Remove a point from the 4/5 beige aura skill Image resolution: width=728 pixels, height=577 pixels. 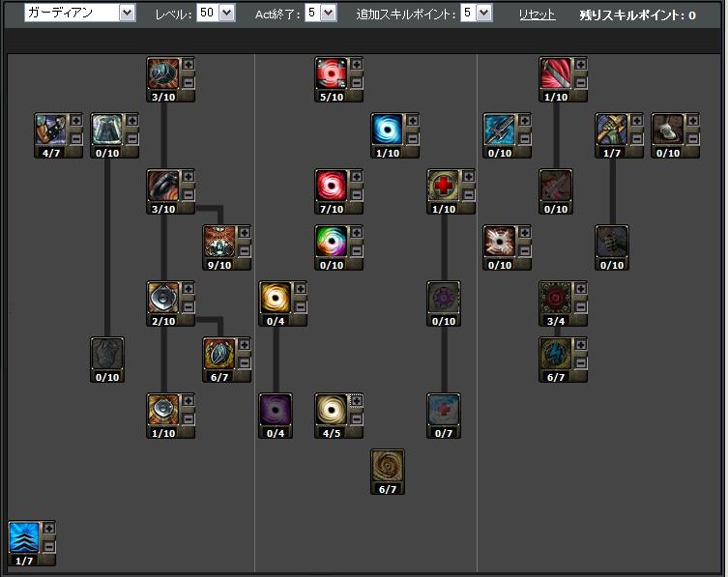coord(356,419)
